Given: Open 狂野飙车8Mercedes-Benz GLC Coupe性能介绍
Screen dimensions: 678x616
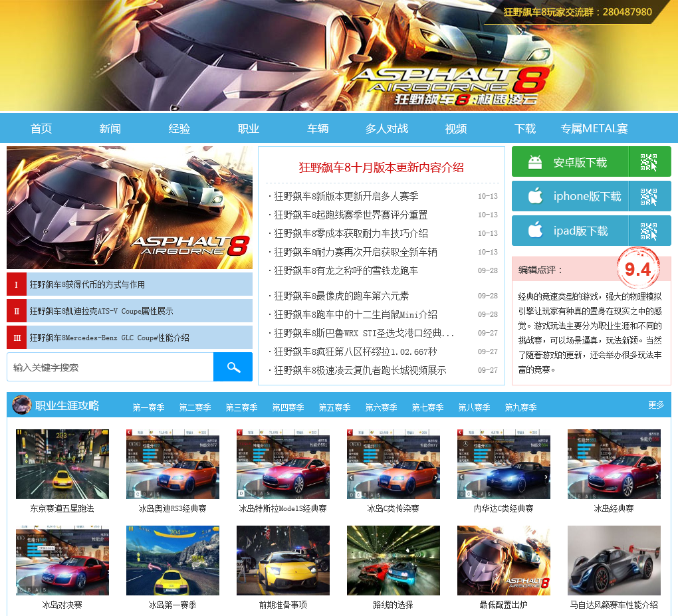Looking at the screenshot, I should coord(110,338).
